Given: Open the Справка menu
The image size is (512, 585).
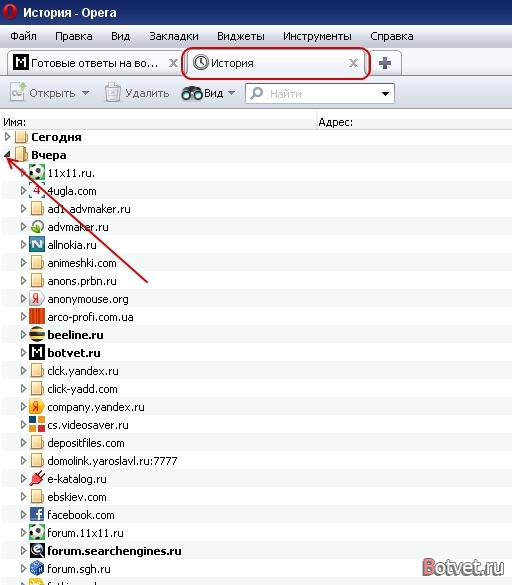Looking at the screenshot, I should [391, 36].
